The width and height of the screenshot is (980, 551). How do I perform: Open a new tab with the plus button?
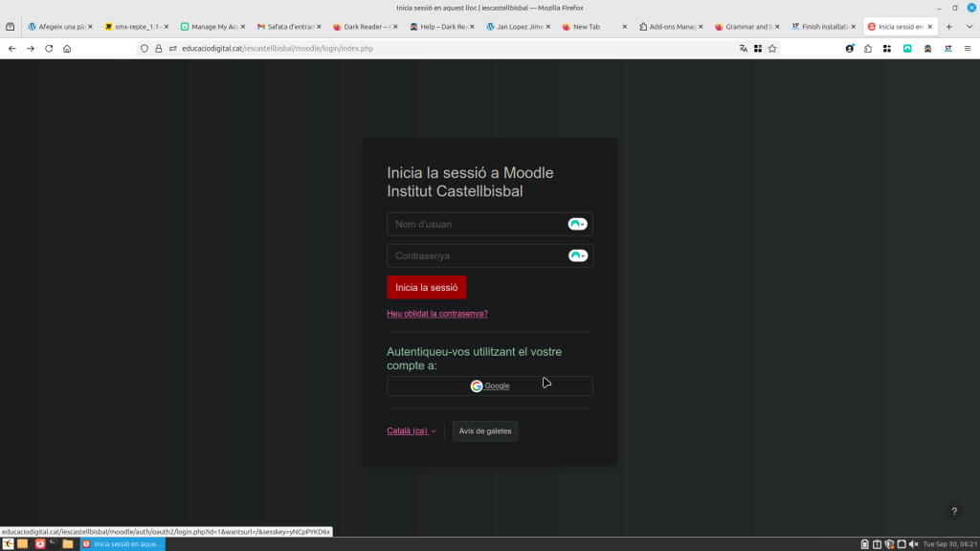point(948,27)
